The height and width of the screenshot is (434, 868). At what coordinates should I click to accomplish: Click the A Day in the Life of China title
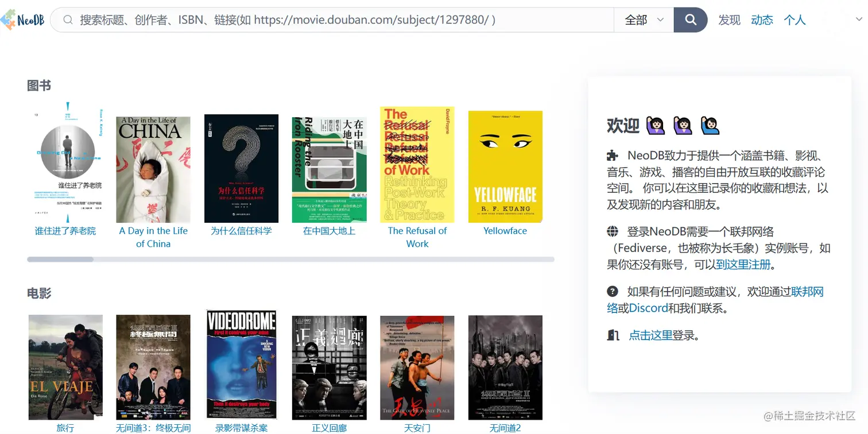click(x=153, y=237)
